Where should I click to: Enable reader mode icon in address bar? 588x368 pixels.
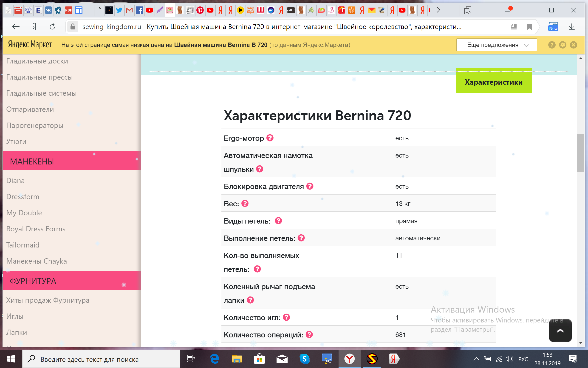pos(514,26)
